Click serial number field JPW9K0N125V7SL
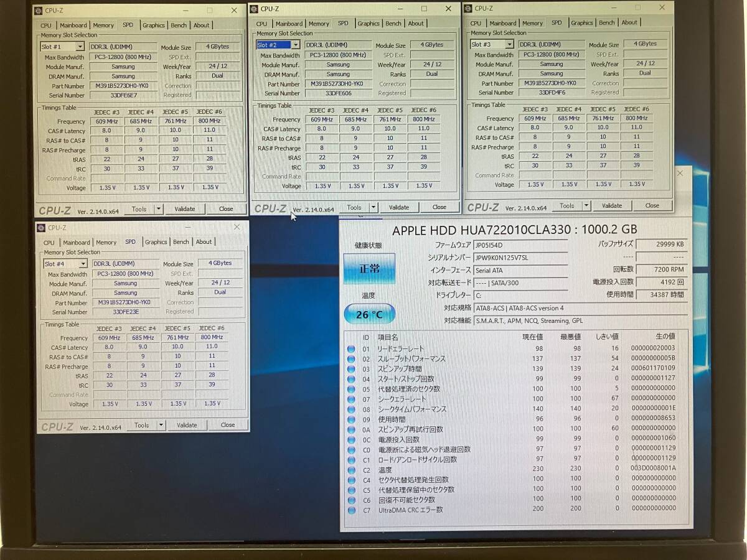Viewport: 747px width, 560px height. coord(520,258)
